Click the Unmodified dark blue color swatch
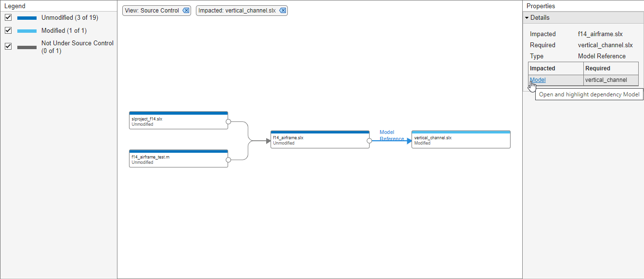The height and width of the screenshot is (279, 644). point(27,18)
